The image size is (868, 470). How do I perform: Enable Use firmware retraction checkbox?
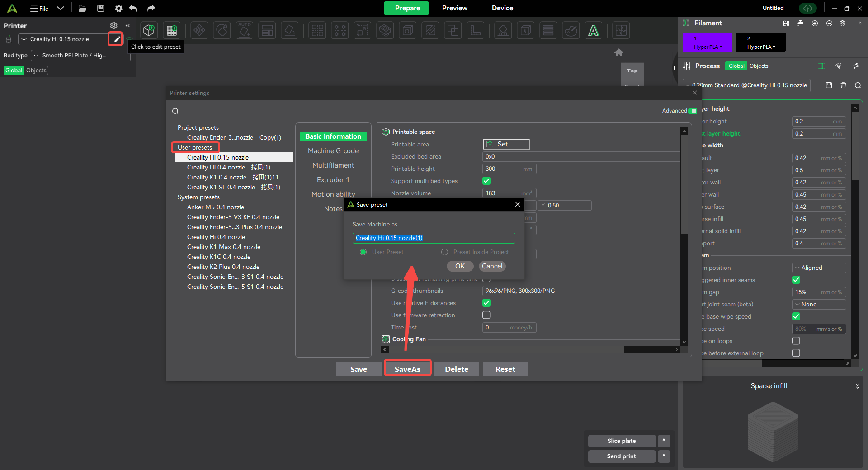[x=486, y=315]
